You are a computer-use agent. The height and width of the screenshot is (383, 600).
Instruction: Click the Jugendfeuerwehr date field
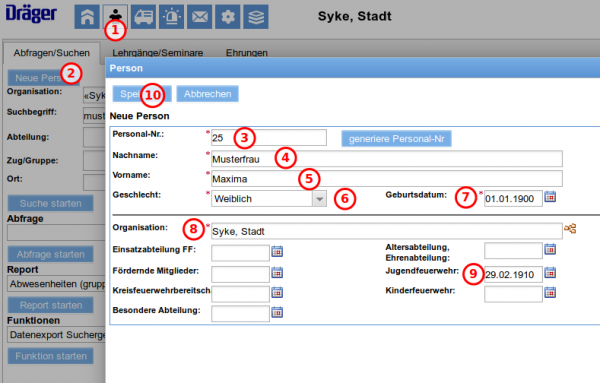pyautogui.click(x=513, y=274)
